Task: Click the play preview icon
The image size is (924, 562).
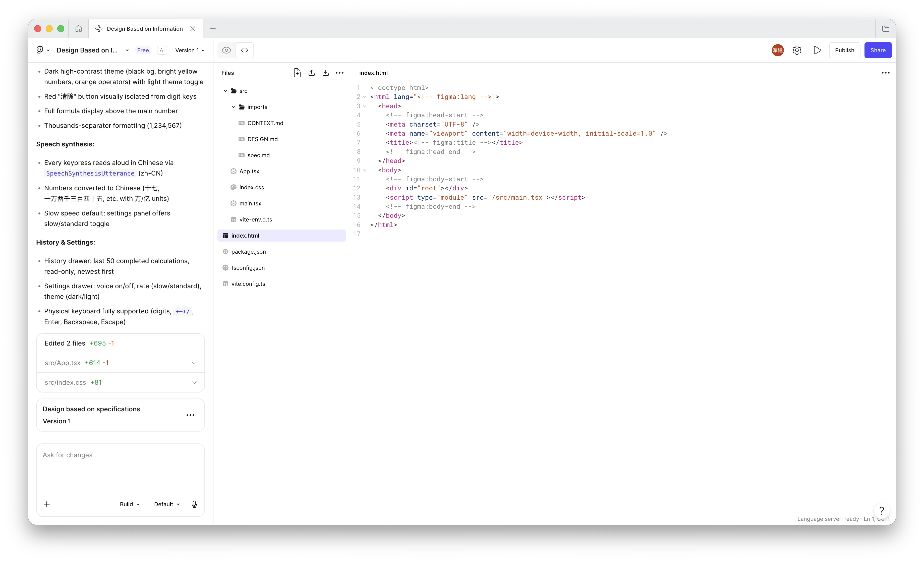Action: coord(817,50)
